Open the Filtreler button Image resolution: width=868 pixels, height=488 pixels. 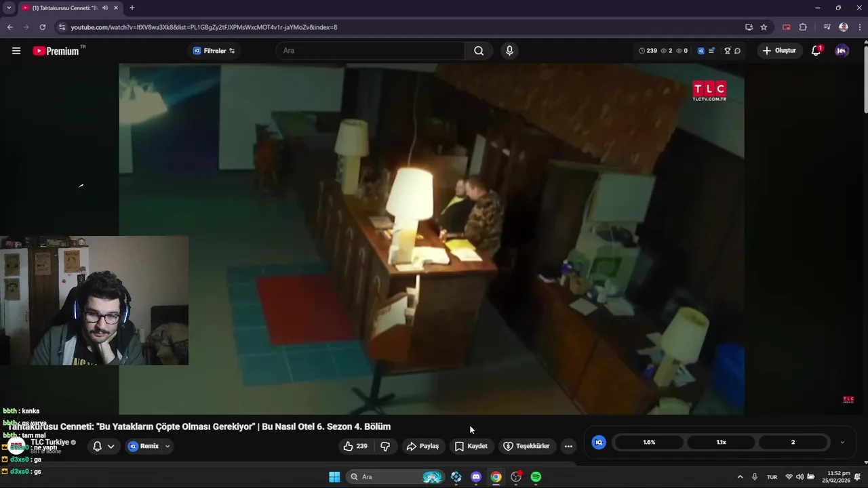tap(214, 51)
